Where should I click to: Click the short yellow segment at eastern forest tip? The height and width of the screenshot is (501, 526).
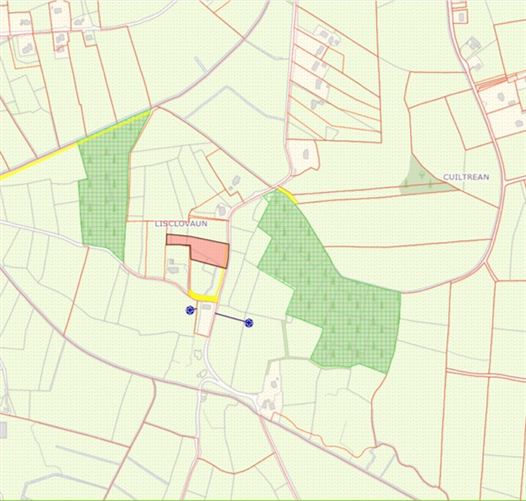pos(288,196)
